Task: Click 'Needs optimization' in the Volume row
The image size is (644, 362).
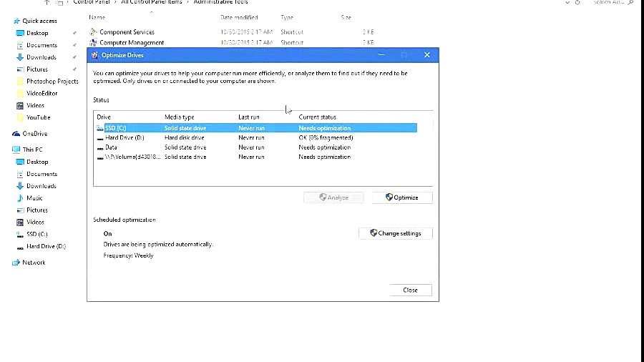Action: pyautogui.click(x=324, y=157)
